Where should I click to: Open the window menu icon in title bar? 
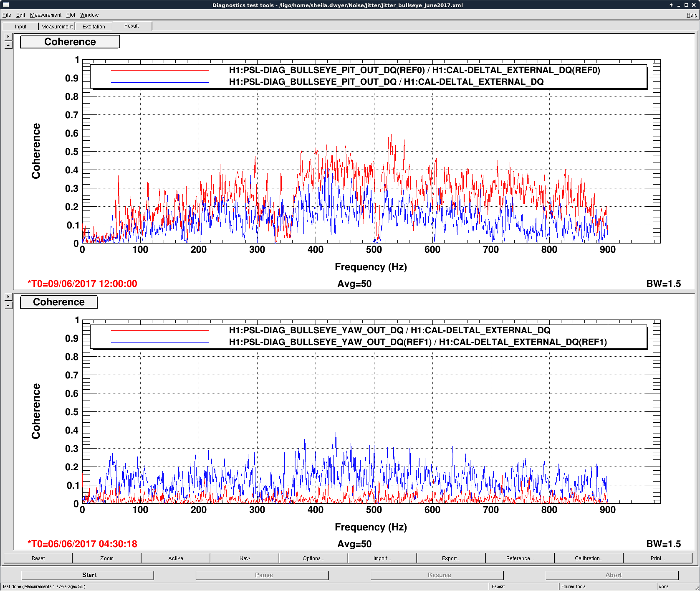click(6, 5)
